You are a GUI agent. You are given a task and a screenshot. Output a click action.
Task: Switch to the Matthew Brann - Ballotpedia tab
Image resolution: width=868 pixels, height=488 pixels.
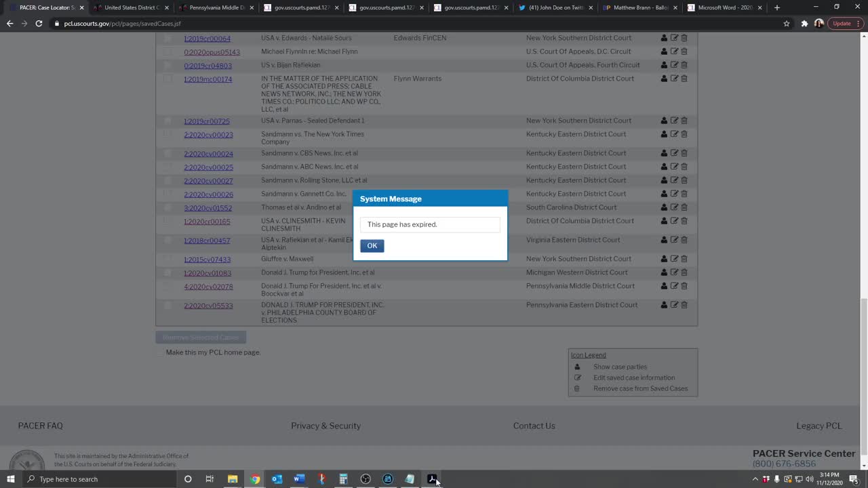click(x=639, y=7)
